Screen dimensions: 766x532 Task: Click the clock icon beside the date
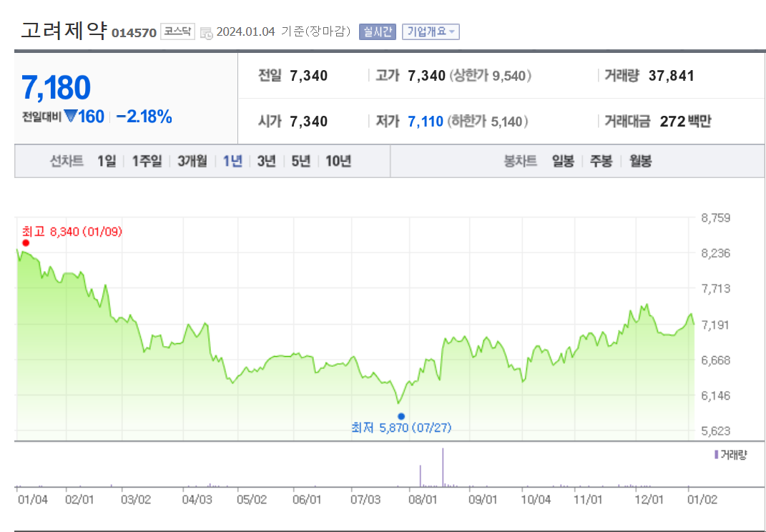(x=207, y=33)
